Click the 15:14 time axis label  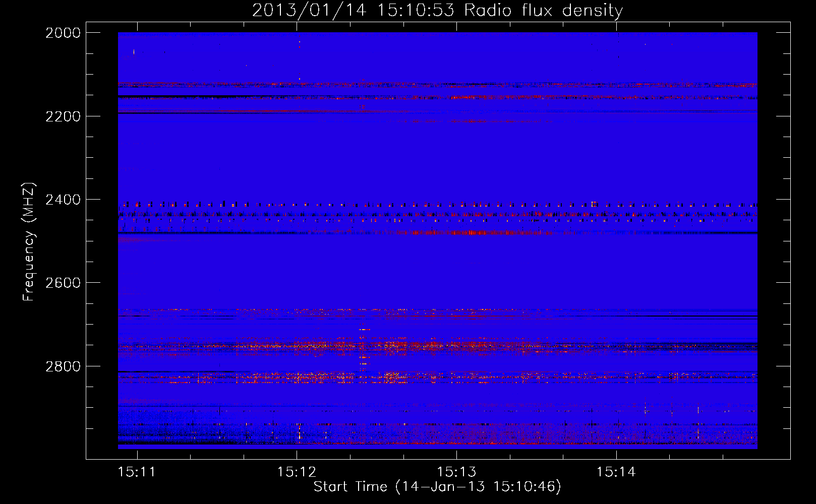(616, 472)
